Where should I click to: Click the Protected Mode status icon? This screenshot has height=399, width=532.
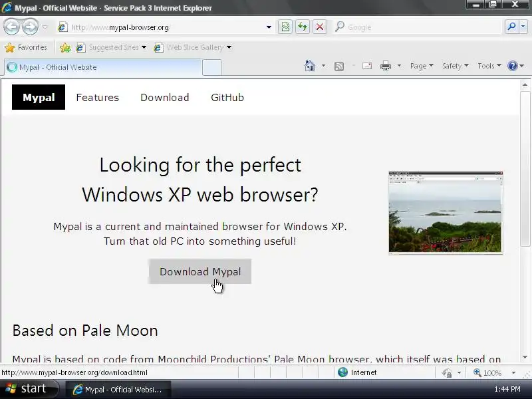coord(447,373)
